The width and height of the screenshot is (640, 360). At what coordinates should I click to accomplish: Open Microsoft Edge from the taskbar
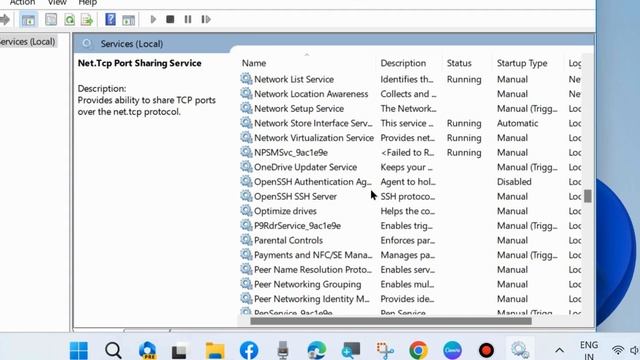pos(317,350)
